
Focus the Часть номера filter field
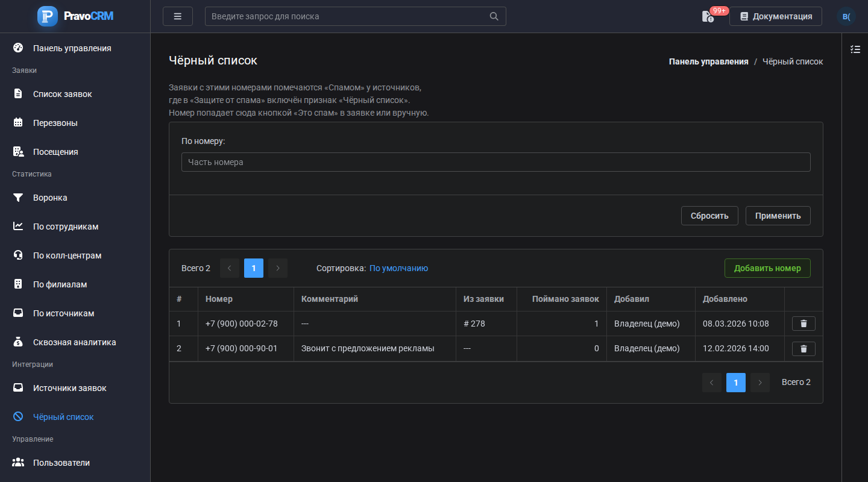click(495, 162)
